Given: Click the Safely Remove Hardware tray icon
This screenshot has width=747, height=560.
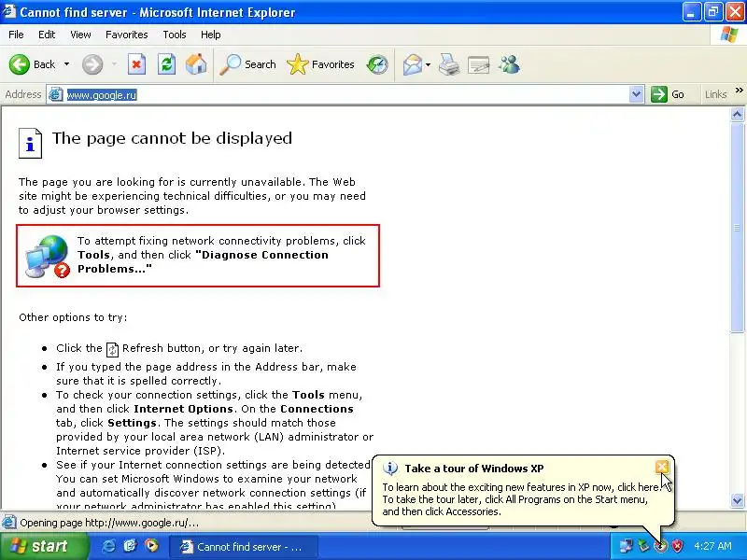Looking at the screenshot, I should pos(643,546).
